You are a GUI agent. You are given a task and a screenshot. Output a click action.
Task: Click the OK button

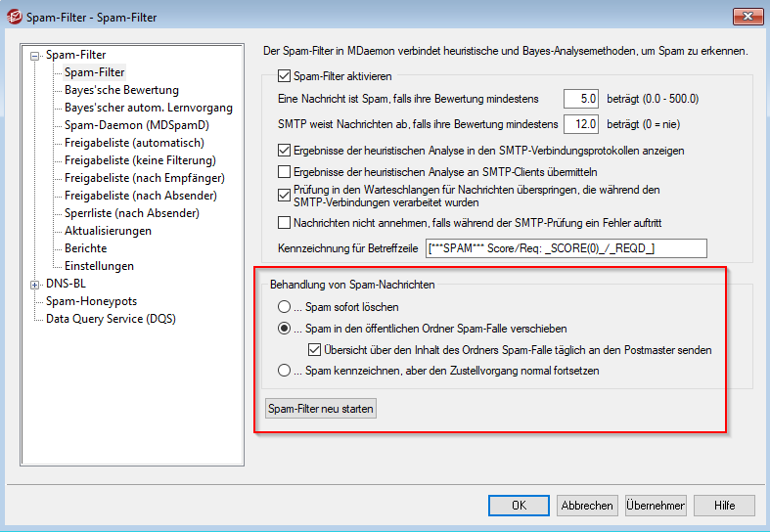[519, 506]
